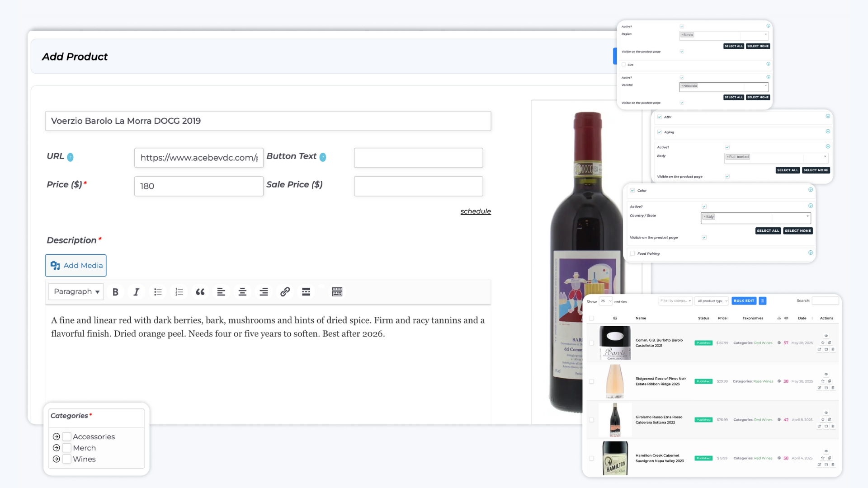This screenshot has height=488, width=868.
Task: Open the Country / State select dropdown
Action: [x=807, y=216]
